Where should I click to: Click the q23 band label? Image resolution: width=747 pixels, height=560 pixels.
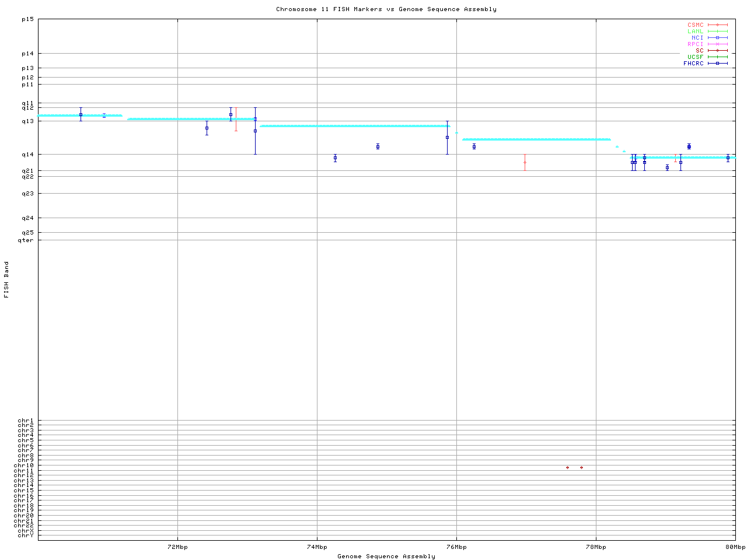click(x=28, y=194)
